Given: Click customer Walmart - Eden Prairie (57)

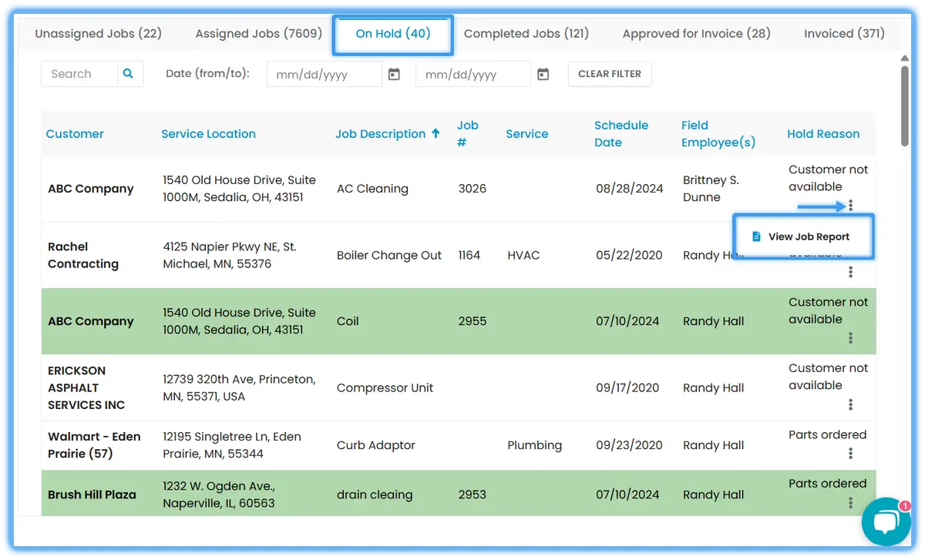Looking at the screenshot, I should [94, 445].
